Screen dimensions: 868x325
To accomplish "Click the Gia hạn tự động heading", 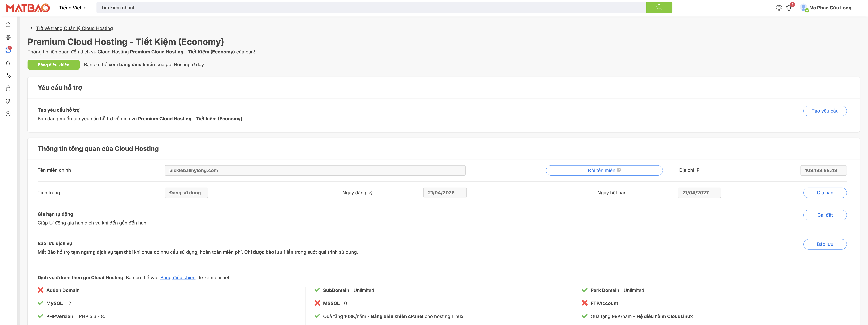I will pyautogui.click(x=55, y=214).
